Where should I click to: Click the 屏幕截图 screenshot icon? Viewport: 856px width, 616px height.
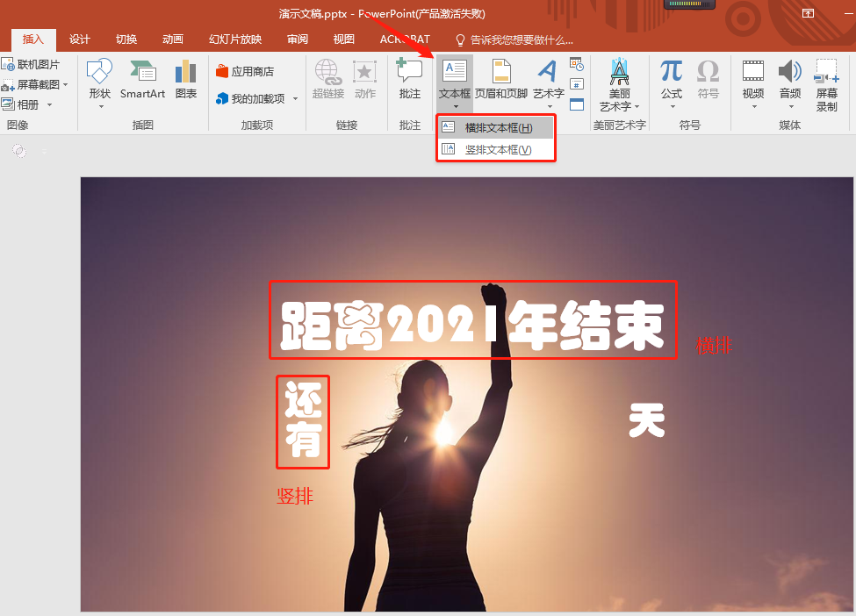8,85
